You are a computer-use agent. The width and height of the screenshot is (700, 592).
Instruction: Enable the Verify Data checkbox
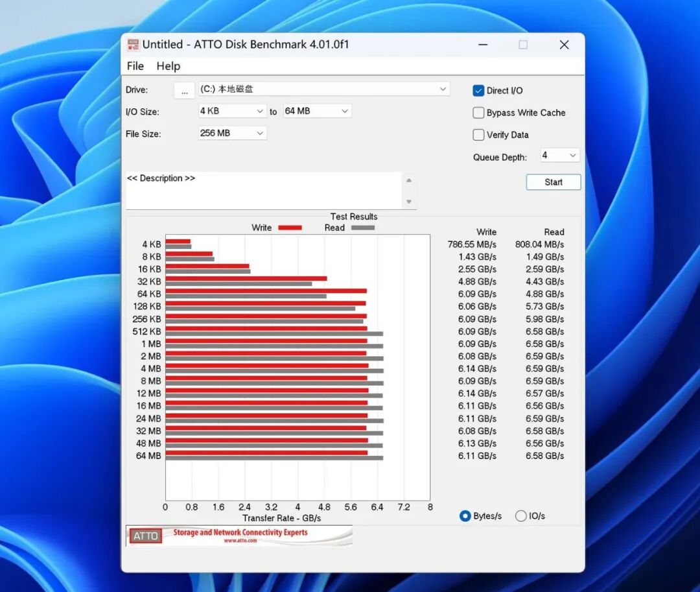click(478, 135)
